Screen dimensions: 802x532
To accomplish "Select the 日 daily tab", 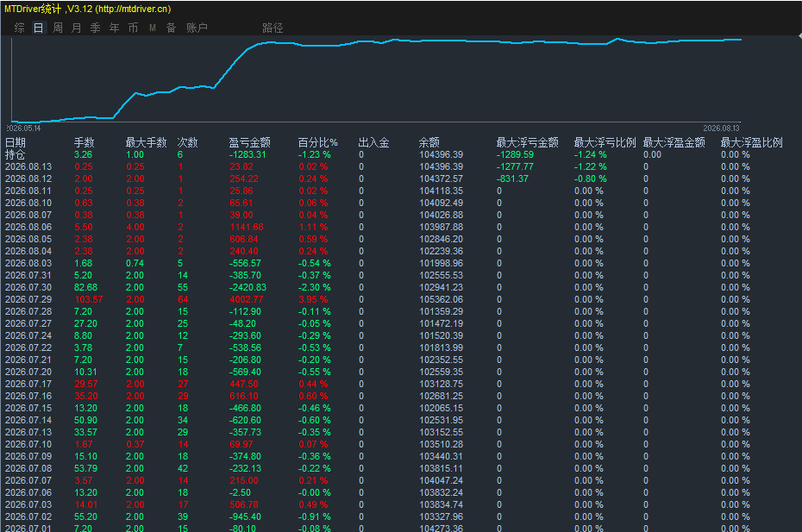I will pyautogui.click(x=38, y=28).
